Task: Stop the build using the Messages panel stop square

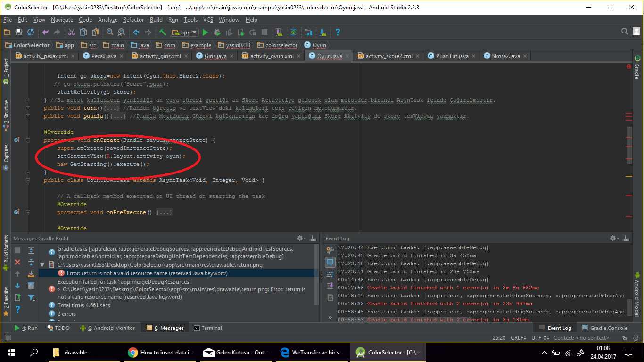Action: (17, 250)
